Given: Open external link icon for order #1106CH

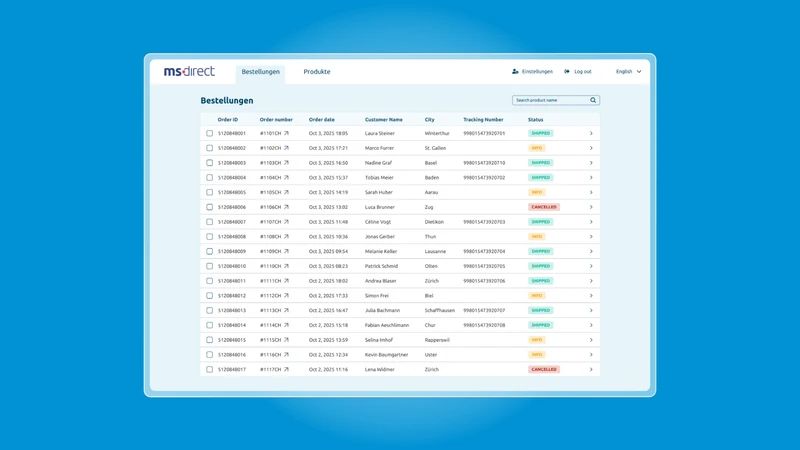Looking at the screenshot, I should tap(286, 207).
